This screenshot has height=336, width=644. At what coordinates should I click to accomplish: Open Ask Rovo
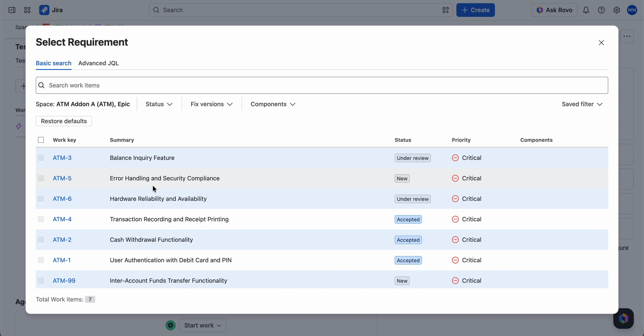tap(554, 10)
